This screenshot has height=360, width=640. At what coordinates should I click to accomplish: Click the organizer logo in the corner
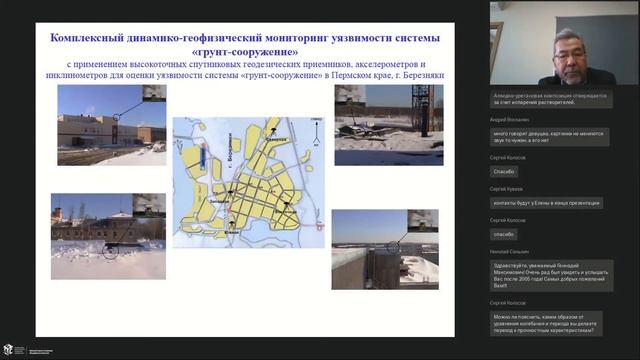28,350
